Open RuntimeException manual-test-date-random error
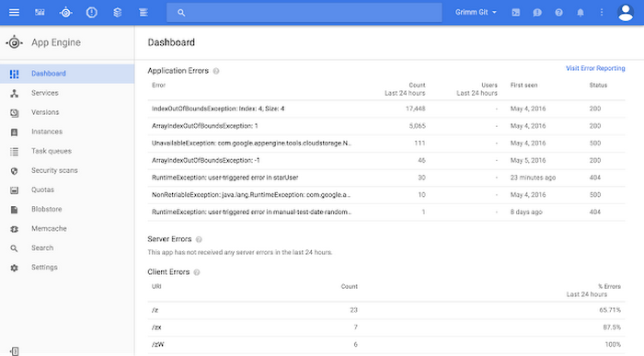644x356 pixels. (386, 212)
